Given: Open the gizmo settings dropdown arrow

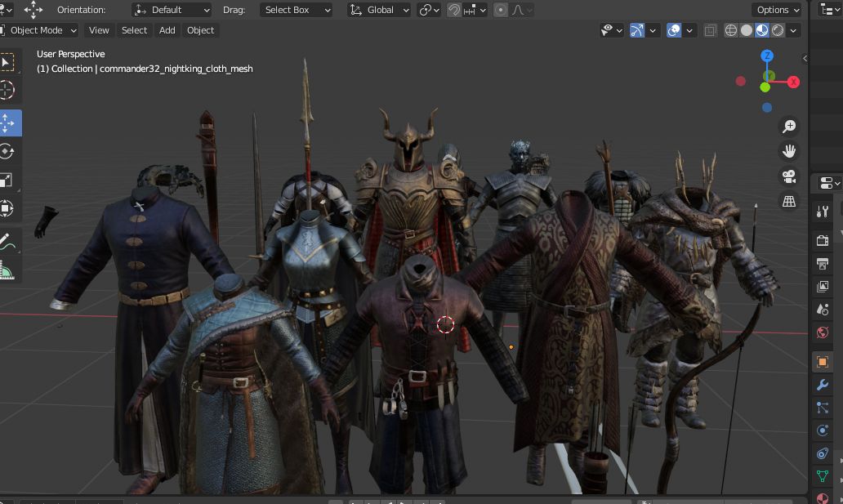Looking at the screenshot, I should pos(653,31).
